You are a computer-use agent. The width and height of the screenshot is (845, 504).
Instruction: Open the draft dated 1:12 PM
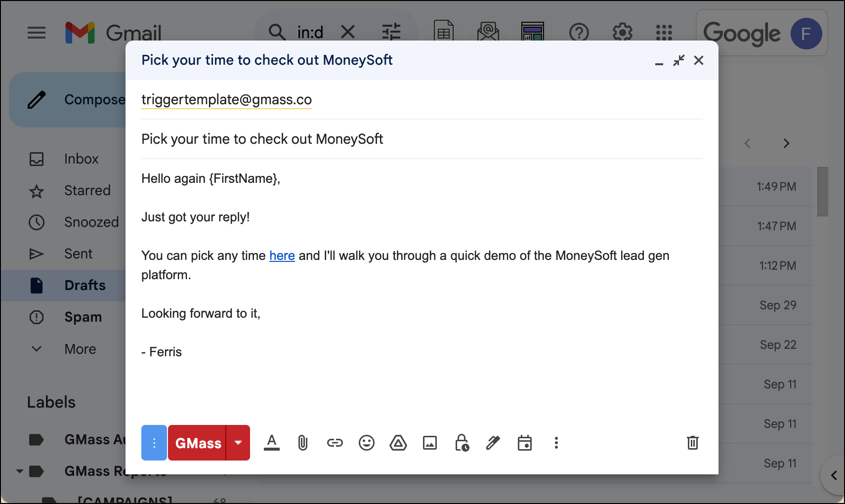tap(765, 266)
